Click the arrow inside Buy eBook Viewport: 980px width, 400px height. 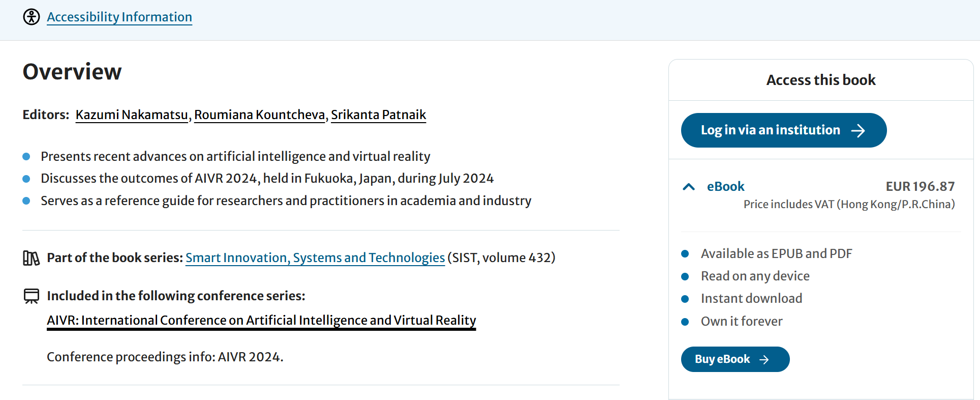pyautogui.click(x=764, y=360)
